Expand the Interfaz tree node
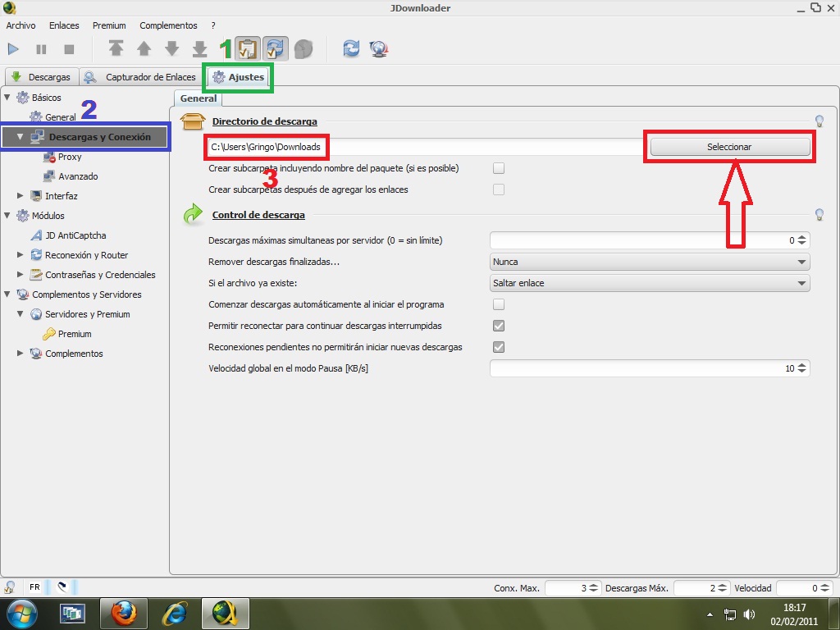Viewport: 840px width, 630px height. pyautogui.click(x=21, y=195)
